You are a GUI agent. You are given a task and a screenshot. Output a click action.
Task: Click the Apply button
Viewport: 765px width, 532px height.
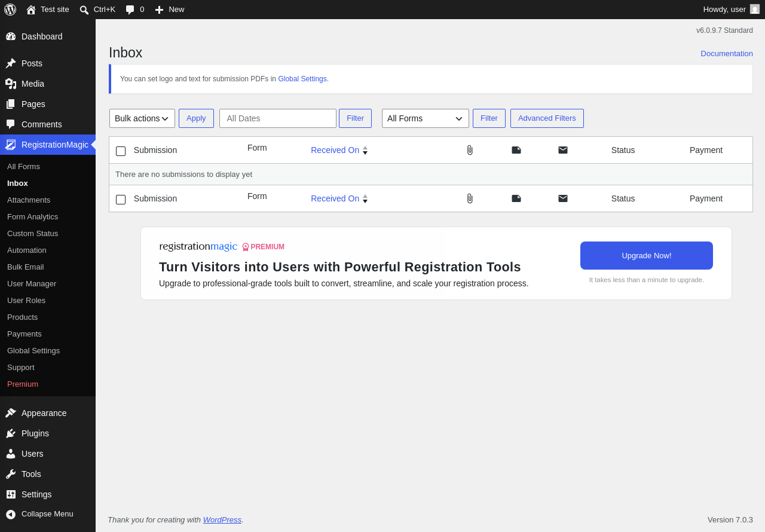pyautogui.click(x=196, y=118)
